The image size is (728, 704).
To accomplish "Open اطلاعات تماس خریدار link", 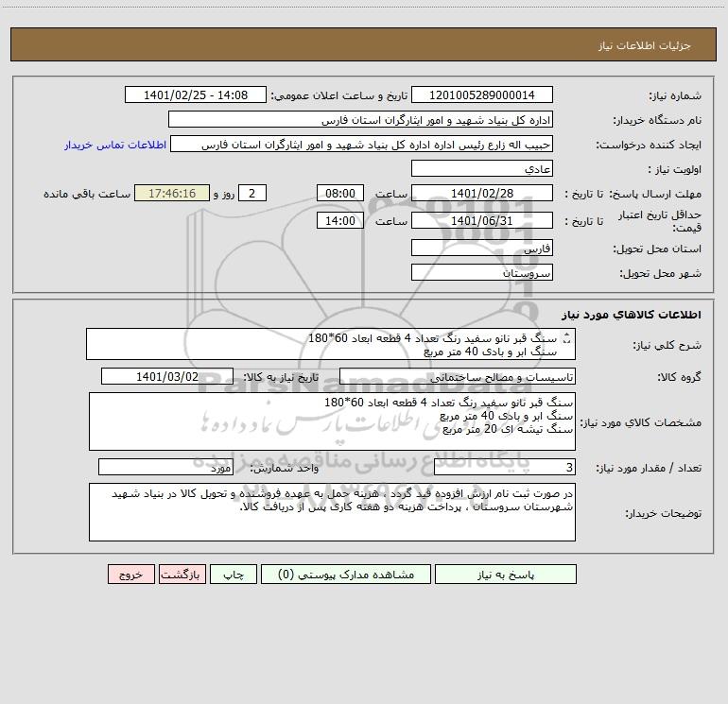I will [x=115, y=145].
